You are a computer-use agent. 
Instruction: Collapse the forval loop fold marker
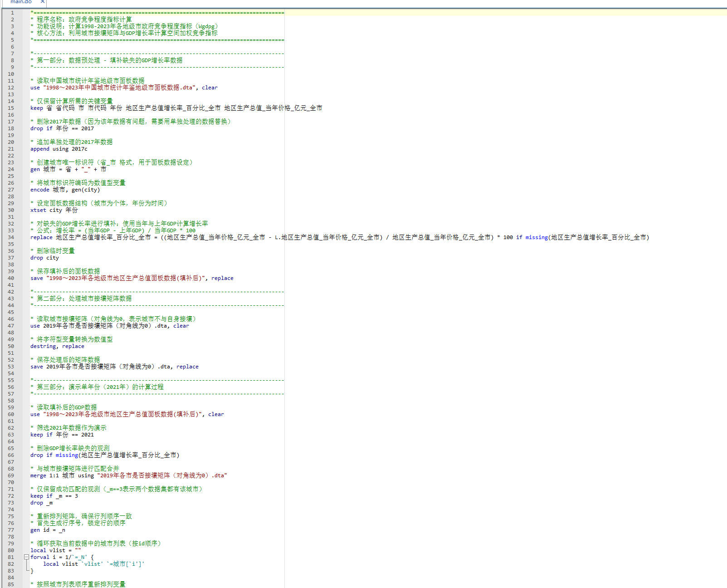(x=26, y=557)
